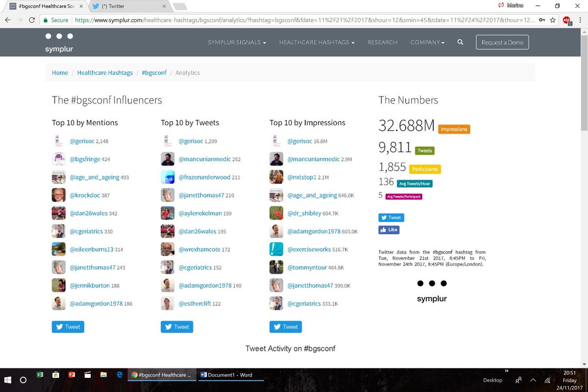Screen dimensions: 588x392
Task: Open @estherclift profile link
Action: pos(195,303)
